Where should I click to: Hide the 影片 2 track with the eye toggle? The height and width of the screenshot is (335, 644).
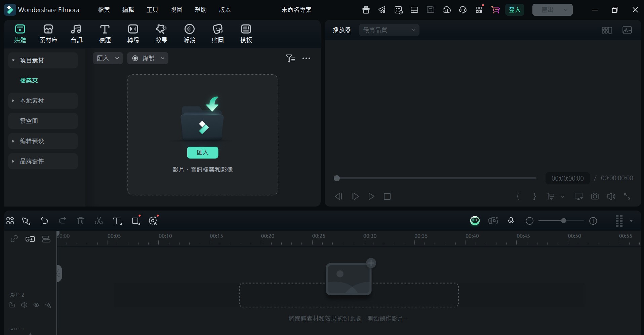click(x=36, y=305)
